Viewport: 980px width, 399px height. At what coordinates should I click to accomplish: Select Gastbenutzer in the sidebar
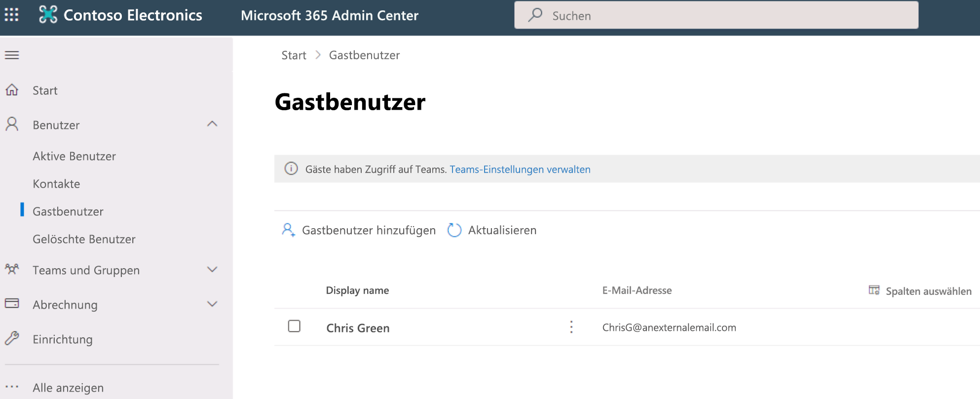tap(68, 211)
